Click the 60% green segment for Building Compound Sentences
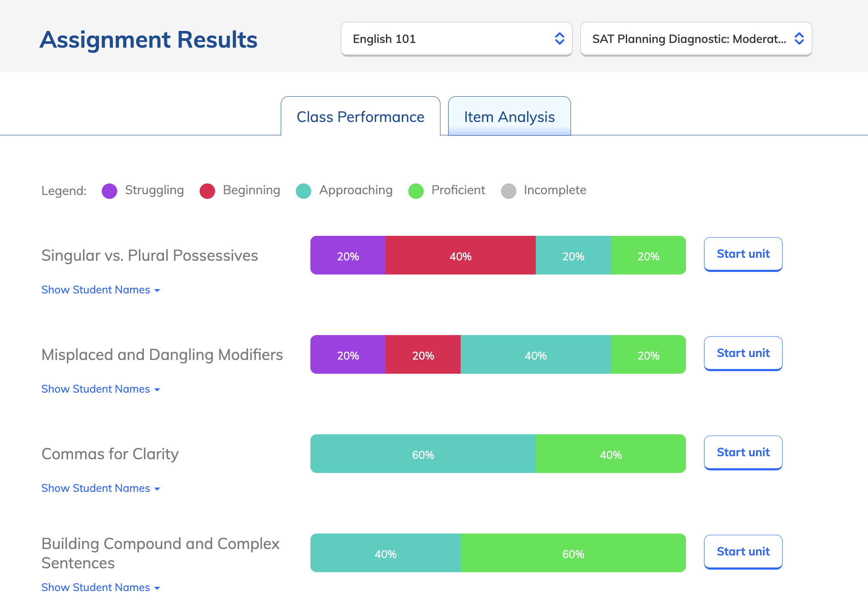The width and height of the screenshot is (868, 610). (x=573, y=553)
